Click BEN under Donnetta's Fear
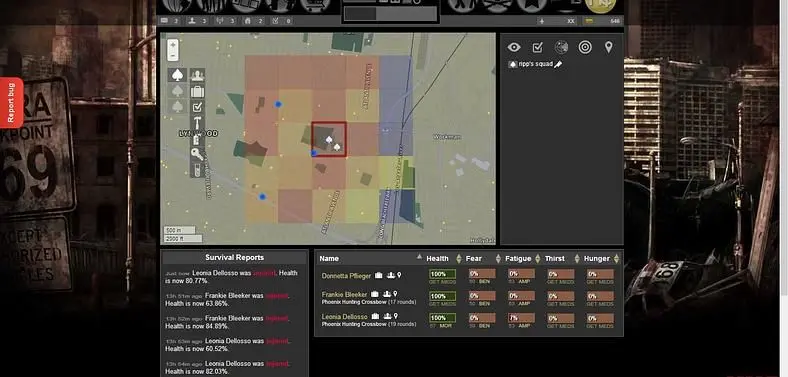The height and width of the screenshot is (377, 788). pyautogui.click(x=484, y=282)
